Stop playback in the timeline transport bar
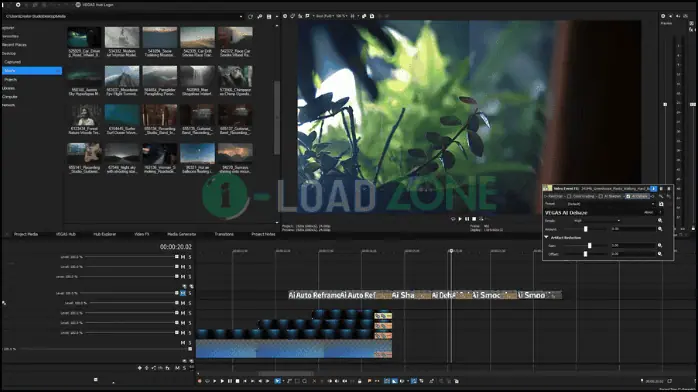Screen dimensions: 698x392 point(237,381)
